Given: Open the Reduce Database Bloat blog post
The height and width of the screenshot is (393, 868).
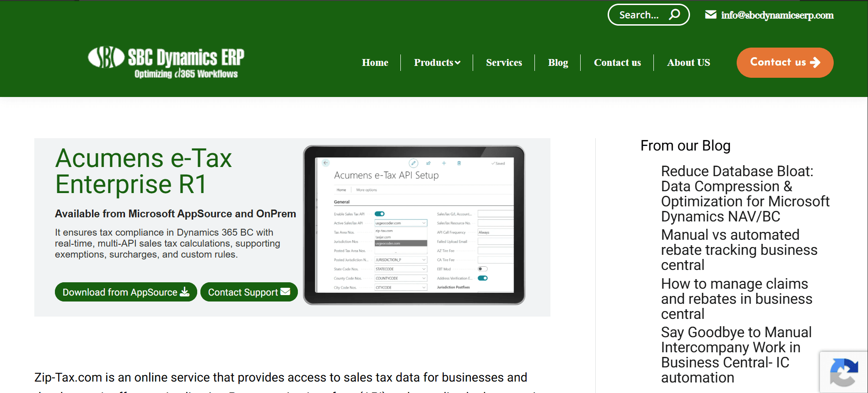Looking at the screenshot, I should click(x=745, y=194).
